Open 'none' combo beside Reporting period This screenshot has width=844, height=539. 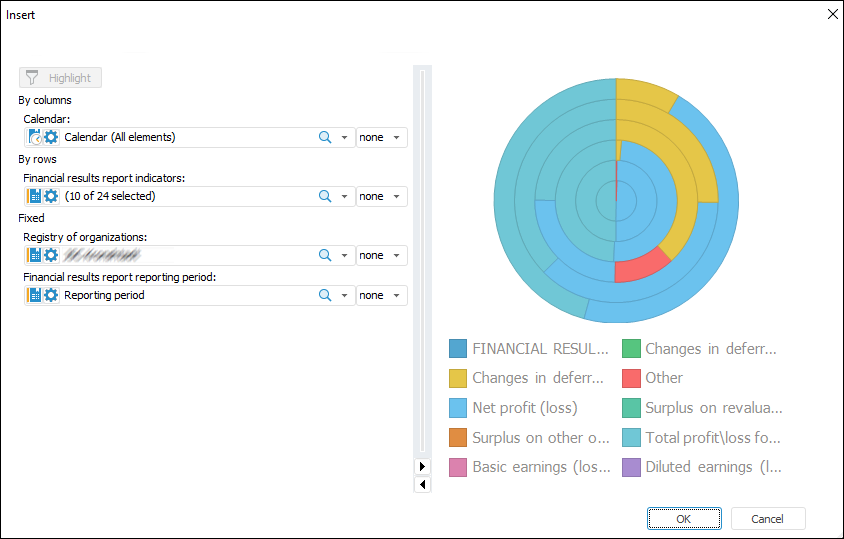[382, 295]
